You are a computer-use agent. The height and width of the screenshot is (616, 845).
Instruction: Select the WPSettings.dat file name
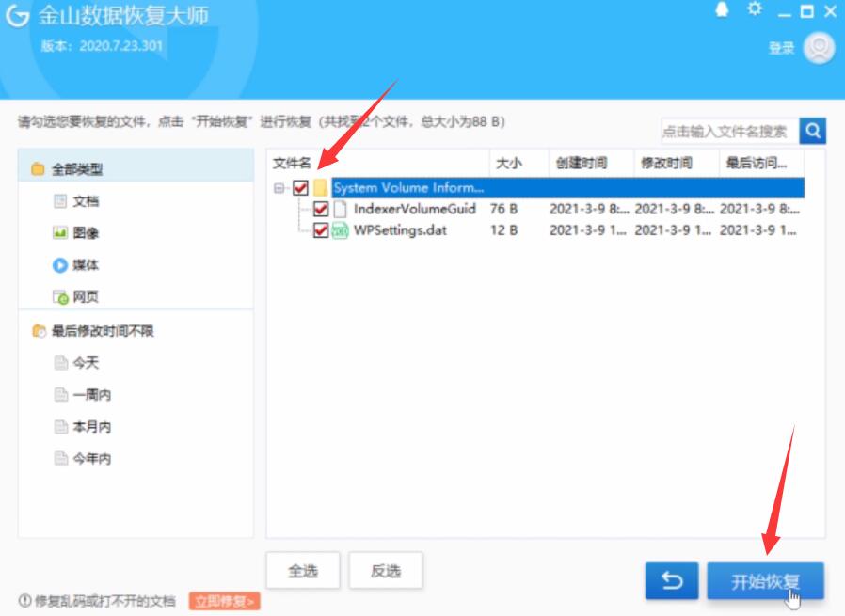click(401, 230)
